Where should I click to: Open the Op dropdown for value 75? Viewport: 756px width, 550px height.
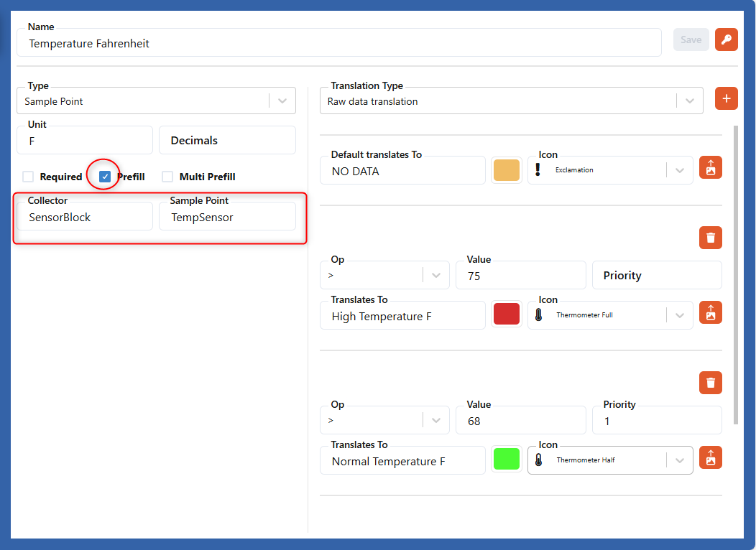click(x=384, y=276)
